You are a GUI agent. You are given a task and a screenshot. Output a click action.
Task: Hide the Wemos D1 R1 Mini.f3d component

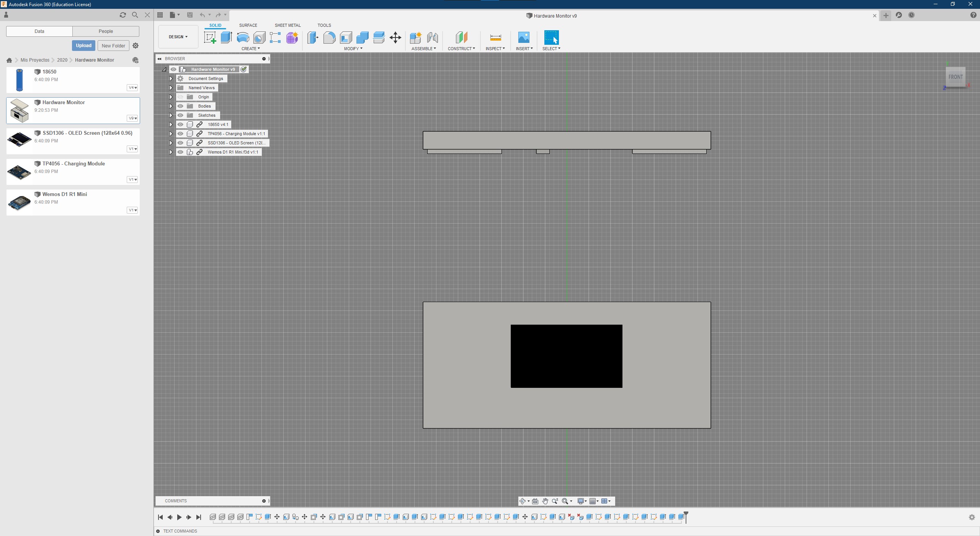tap(180, 152)
